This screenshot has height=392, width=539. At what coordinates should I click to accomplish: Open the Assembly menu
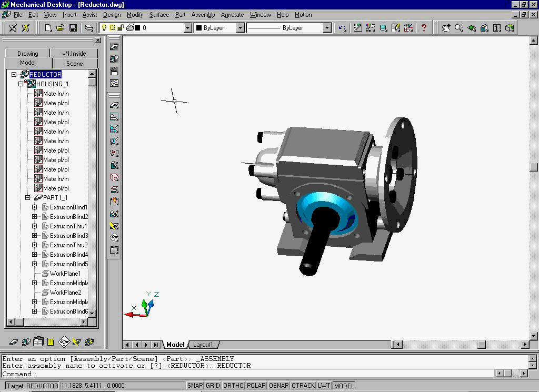click(203, 15)
